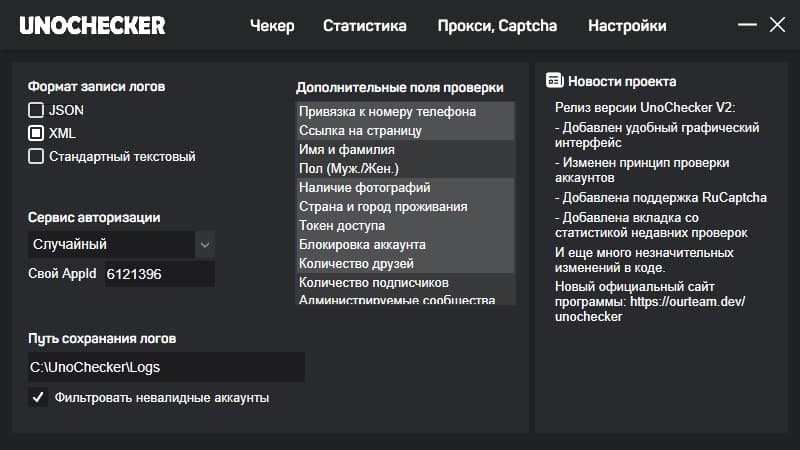
Task: Click the log save path field
Action: click(166, 367)
